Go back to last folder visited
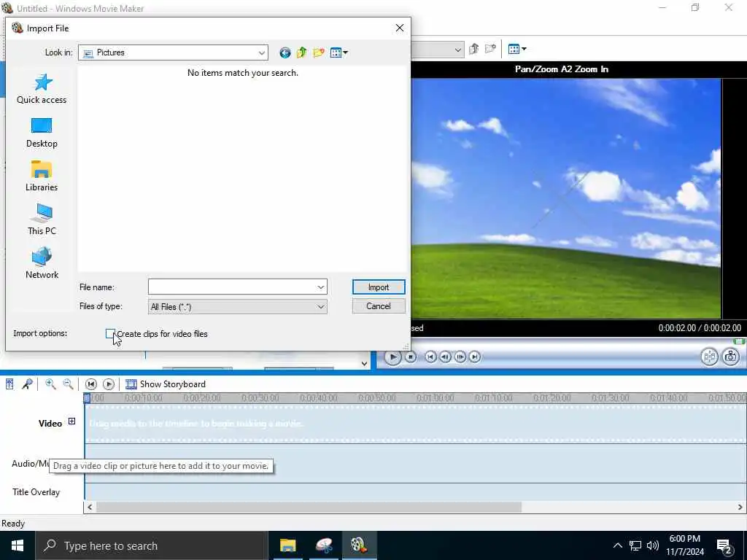 click(x=285, y=52)
